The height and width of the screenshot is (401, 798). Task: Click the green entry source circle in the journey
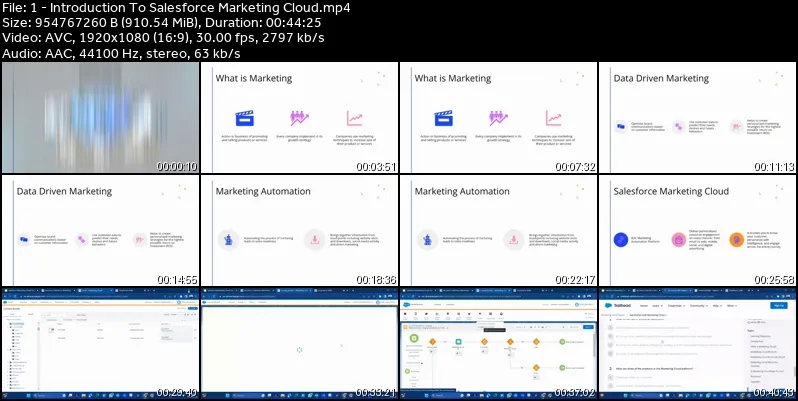[414, 338]
